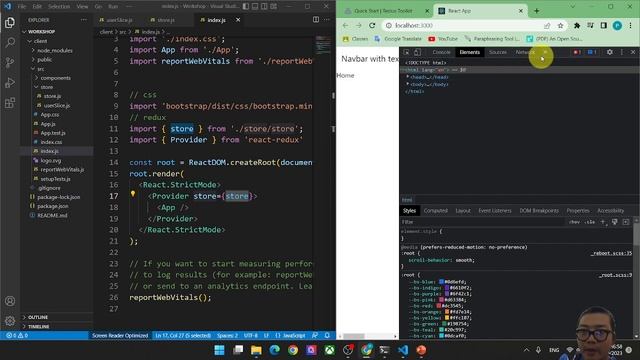Open Windows Start menu

(x=219, y=350)
